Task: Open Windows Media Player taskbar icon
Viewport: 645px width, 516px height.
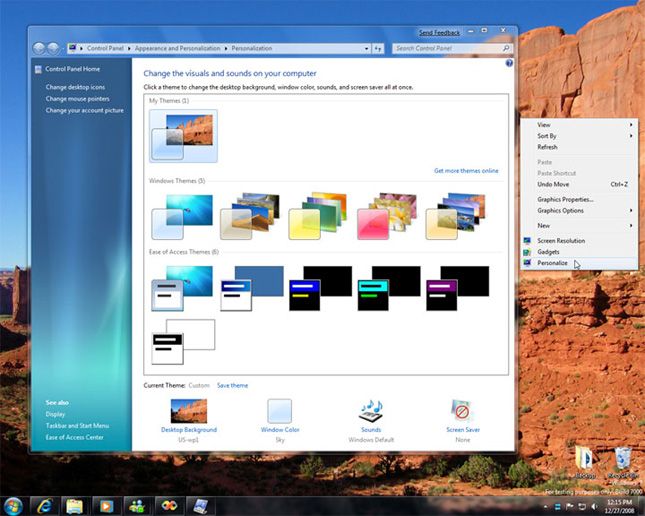Action: 106,506
